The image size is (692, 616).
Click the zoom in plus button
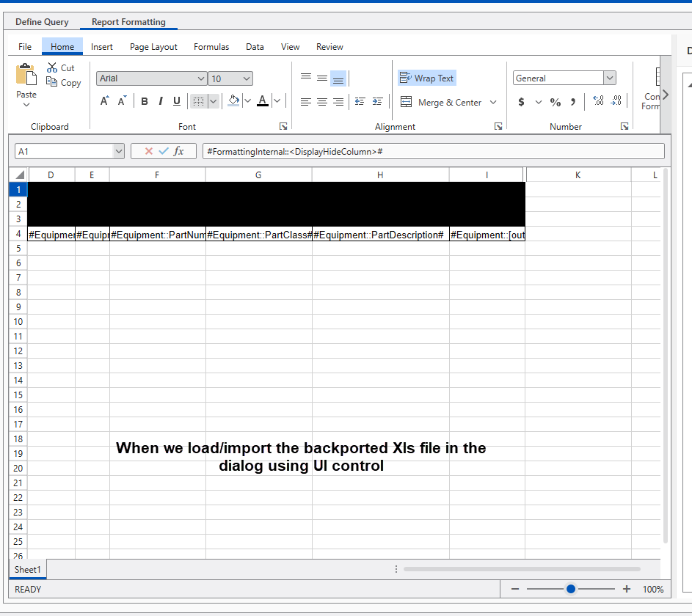click(627, 589)
